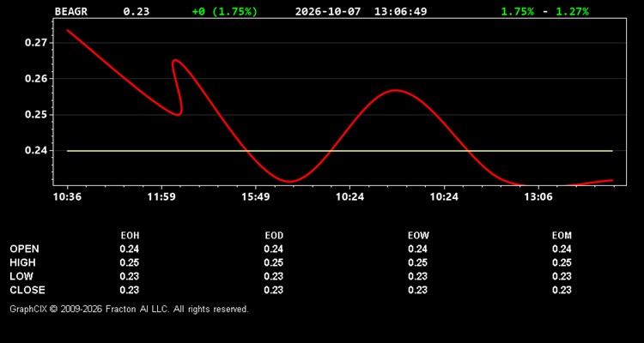Click the EOD column header
644x343 pixels.
pos(274,236)
